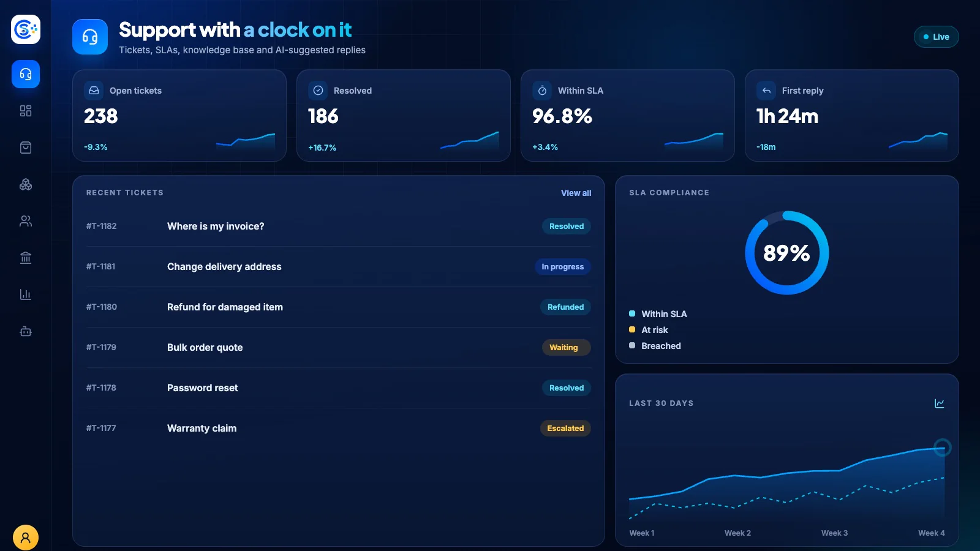Click the 238 open tickets value
The height and width of the screenshot is (551, 980).
click(101, 116)
